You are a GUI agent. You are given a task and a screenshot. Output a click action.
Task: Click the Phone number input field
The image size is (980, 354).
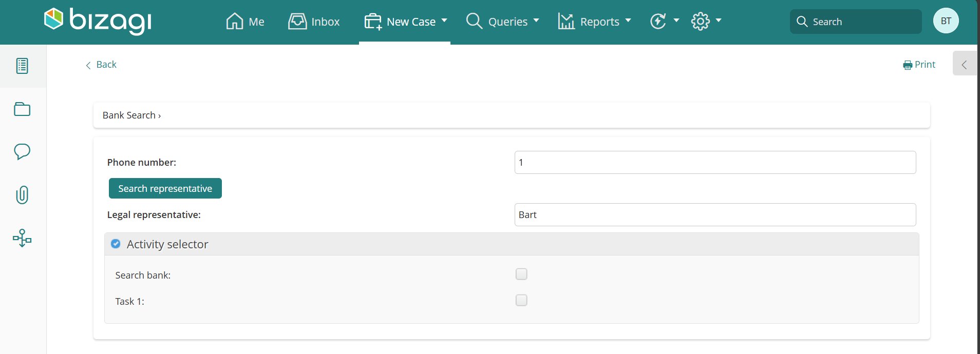click(x=715, y=162)
